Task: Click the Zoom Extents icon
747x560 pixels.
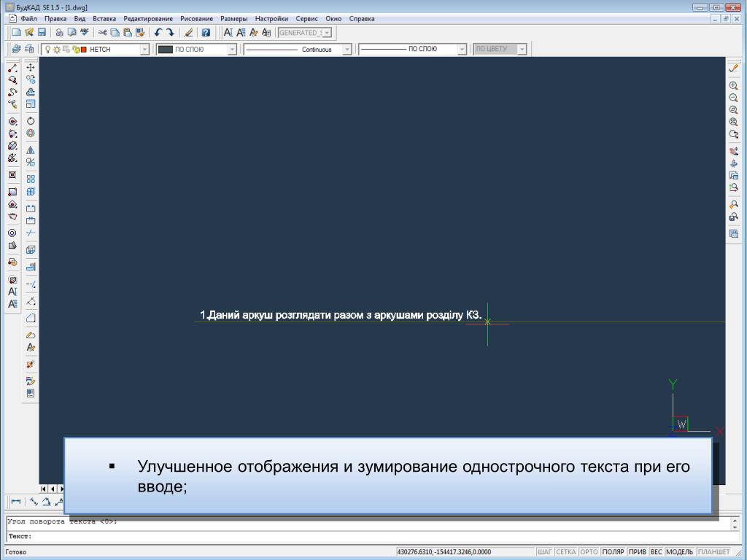Action: click(734, 122)
